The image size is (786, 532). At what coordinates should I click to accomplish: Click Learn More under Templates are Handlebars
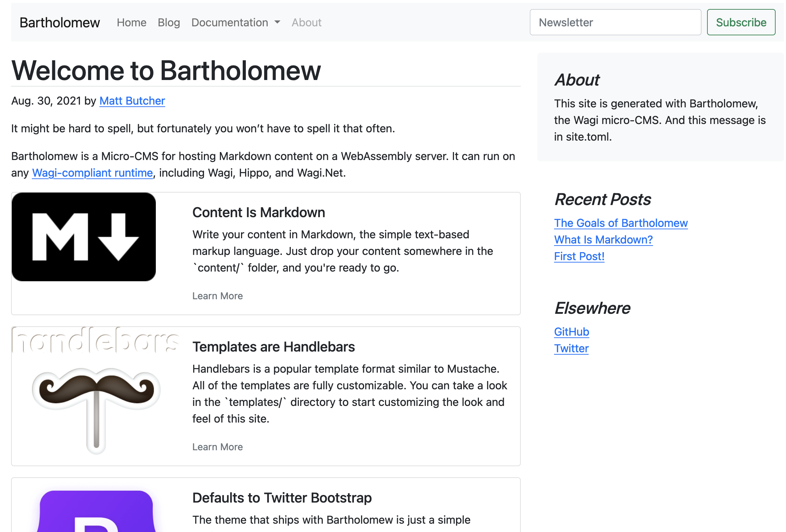click(x=217, y=447)
